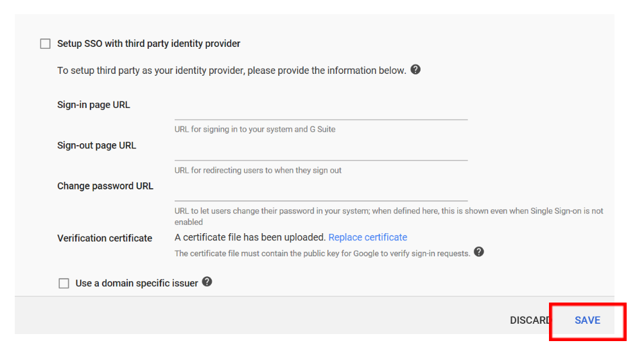Focus the Sign-in page URL field
Screen dimensions: 644x361
pyautogui.click(x=321, y=110)
